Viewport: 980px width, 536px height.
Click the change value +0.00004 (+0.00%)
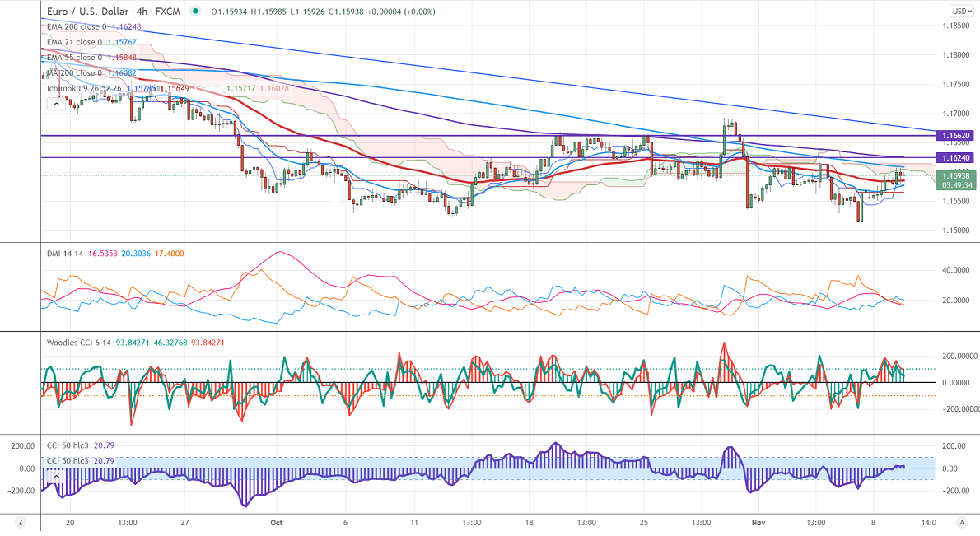[x=401, y=12]
